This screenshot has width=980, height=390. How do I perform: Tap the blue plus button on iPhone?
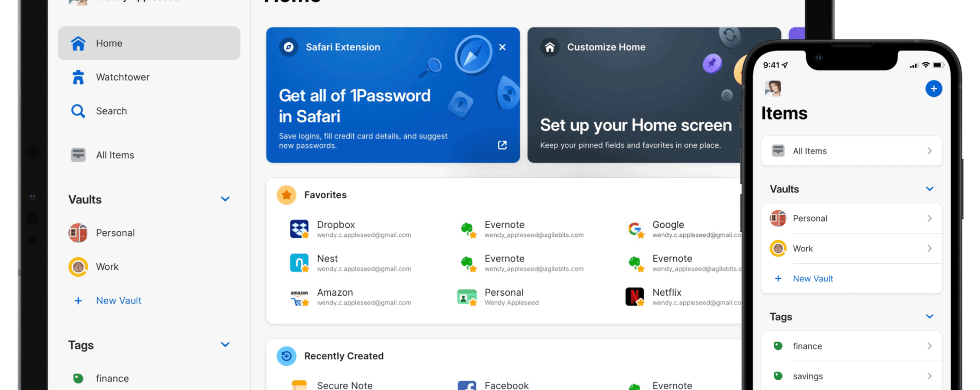pyautogui.click(x=934, y=89)
